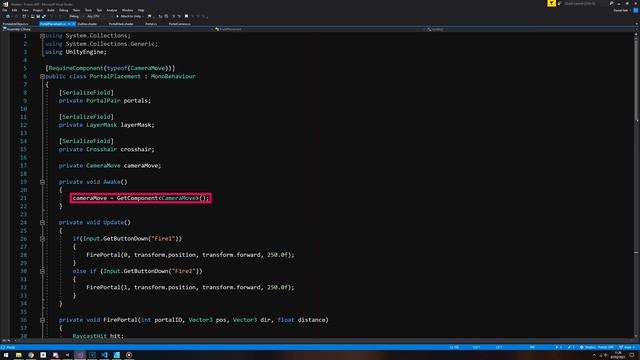
Task: Open Visual Studio Code from the taskbar
Action: click(104, 355)
